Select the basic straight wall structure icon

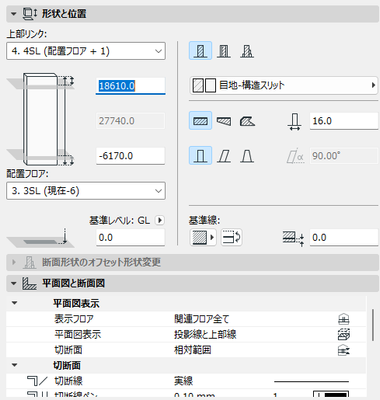(200, 51)
